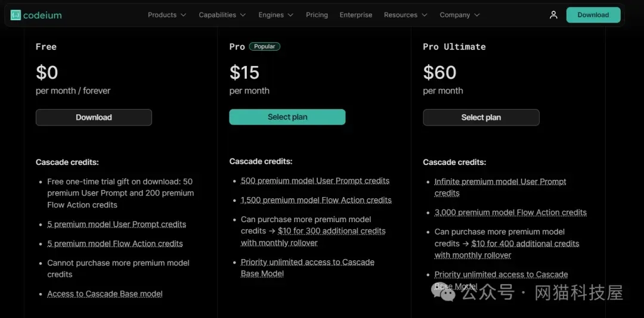The image size is (644, 318).
Task: Expand the Resources dropdown menu
Action: tap(405, 15)
